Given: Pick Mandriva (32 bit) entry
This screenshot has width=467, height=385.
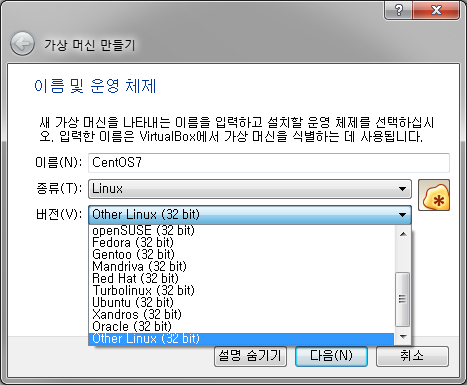Looking at the screenshot, I should (241, 266).
